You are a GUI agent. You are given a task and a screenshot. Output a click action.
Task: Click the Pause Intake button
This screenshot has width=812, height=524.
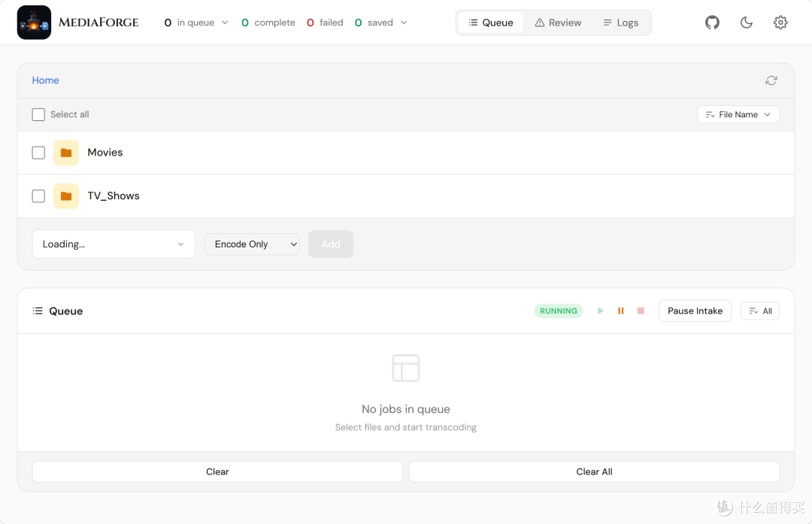[695, 310]
